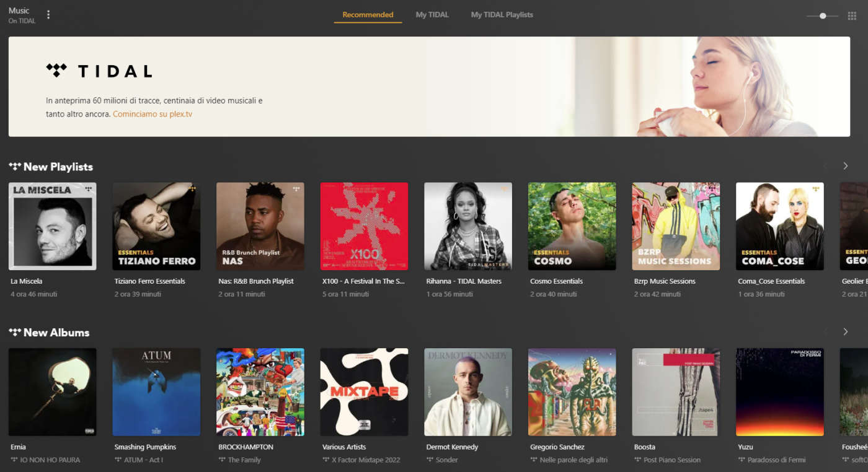Click the artist name "Ernia"
This screenshot has height=472, width=868.
click(x=19, y=447)
